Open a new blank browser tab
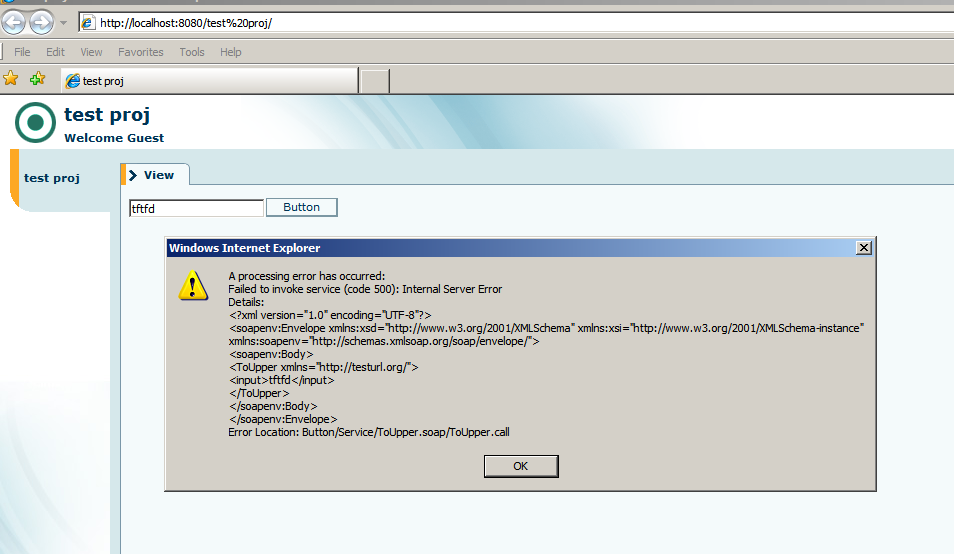This screenshot has width=954, height=554. point(374,81)
